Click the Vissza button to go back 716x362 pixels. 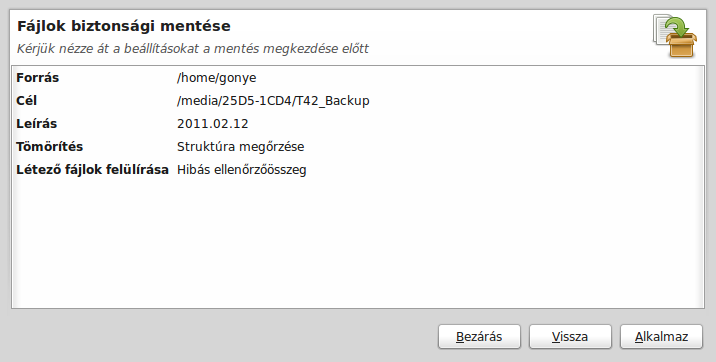[x=570, y=337]
